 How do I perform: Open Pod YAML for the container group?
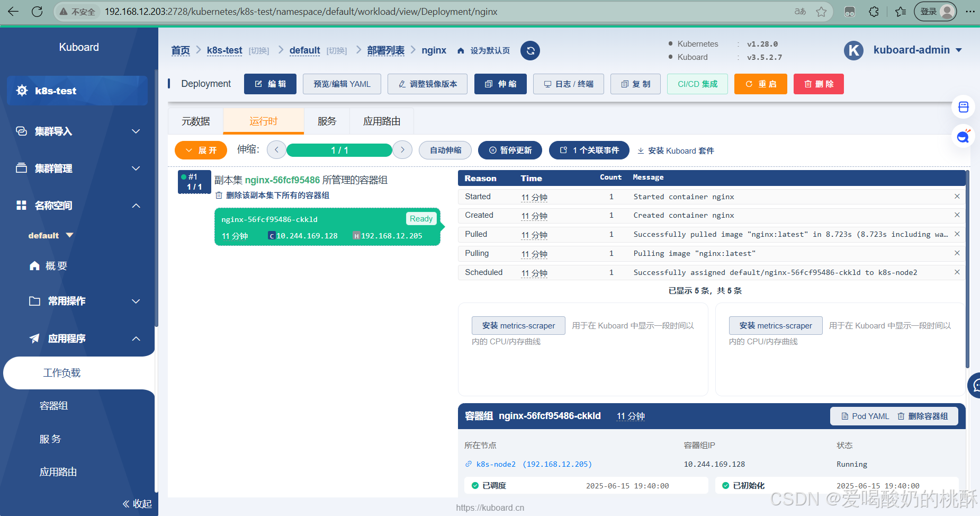tap(865, 416)
